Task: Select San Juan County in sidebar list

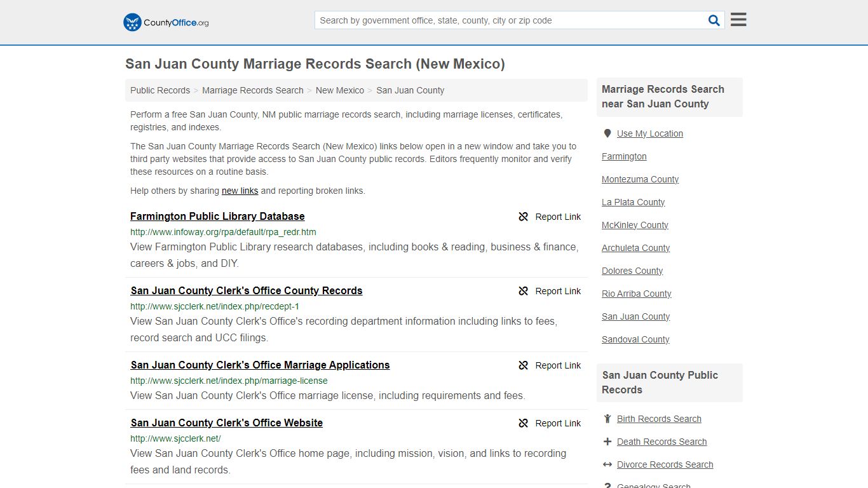Action: click(x=635, y=316)
